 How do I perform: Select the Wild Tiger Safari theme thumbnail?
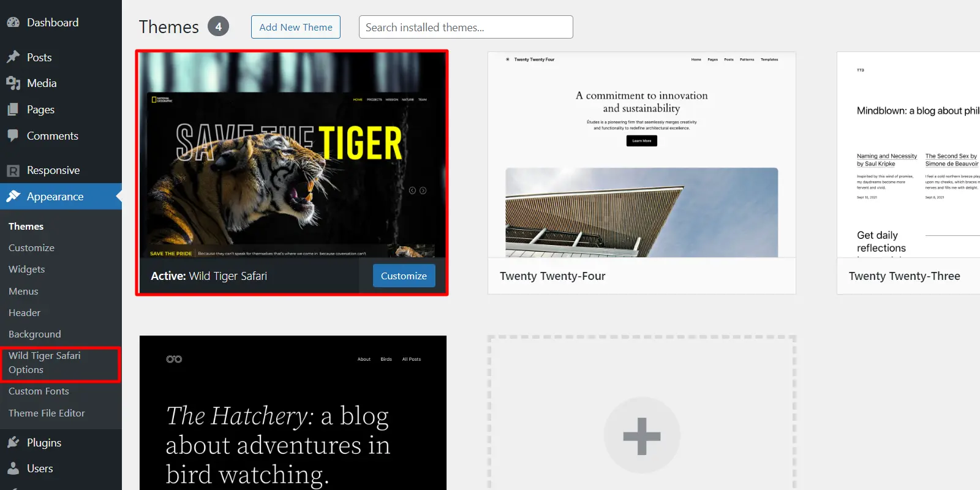click(292, 154)
